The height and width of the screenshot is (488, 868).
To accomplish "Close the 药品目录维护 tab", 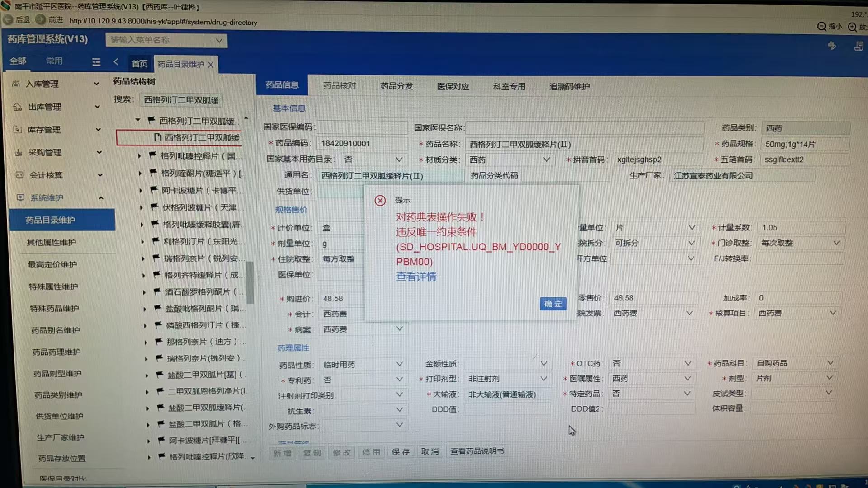I will click(211, 65).
